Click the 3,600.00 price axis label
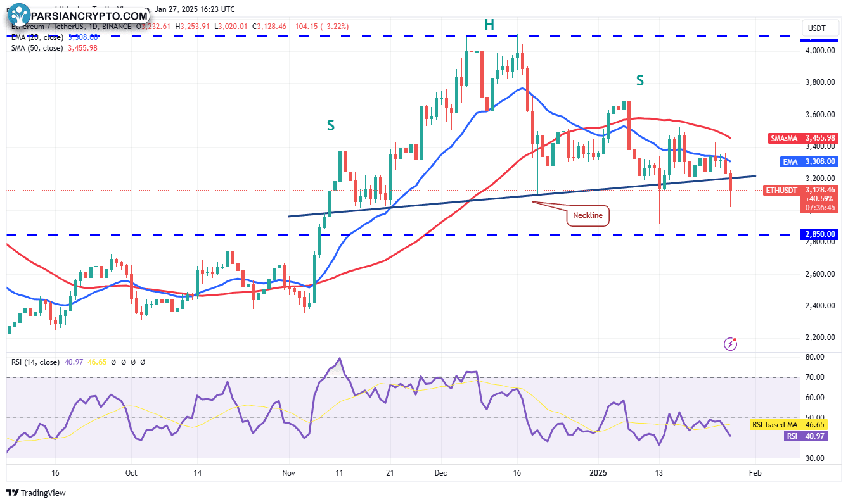 click(x=819, y=115)
